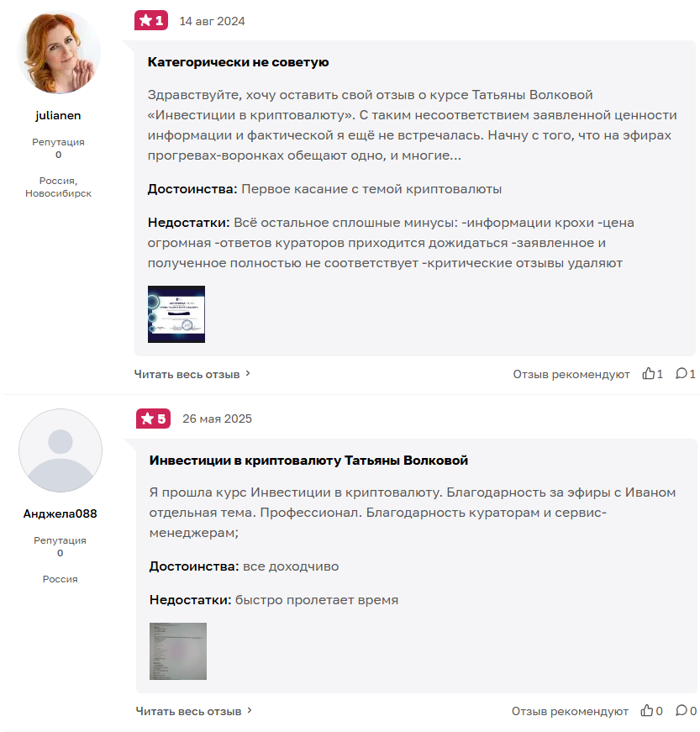The height and width of the screenshot is (732, 700).
Task: Click the comment bubble icon on Анджела088's review
Action: pos(682,710)
